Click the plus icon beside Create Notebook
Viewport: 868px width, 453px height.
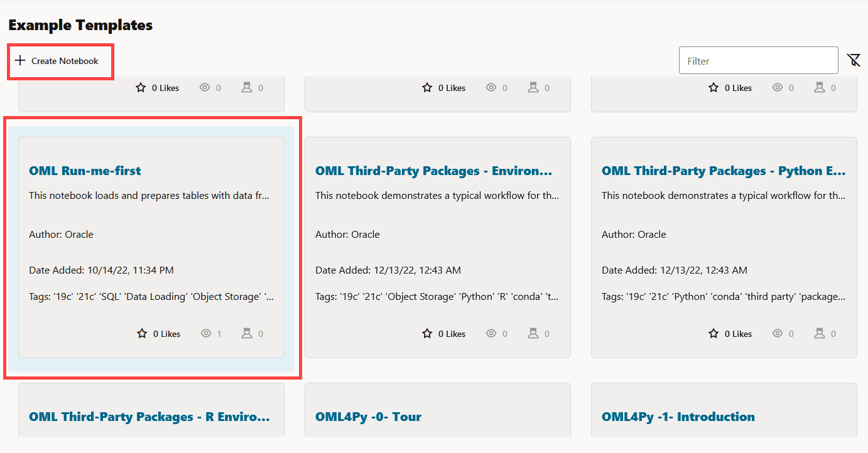point(20,61)
